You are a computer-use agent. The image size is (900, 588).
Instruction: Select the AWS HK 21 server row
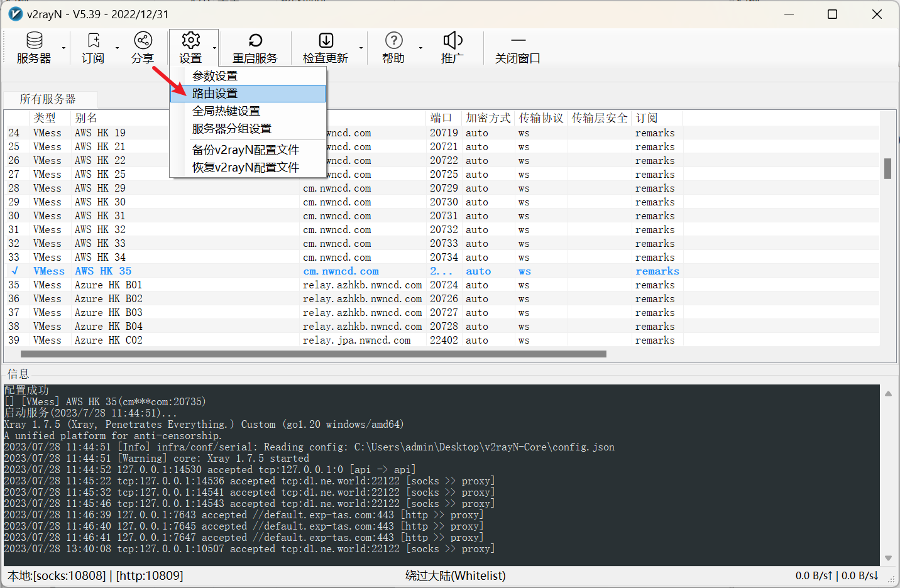click(442, 147)
